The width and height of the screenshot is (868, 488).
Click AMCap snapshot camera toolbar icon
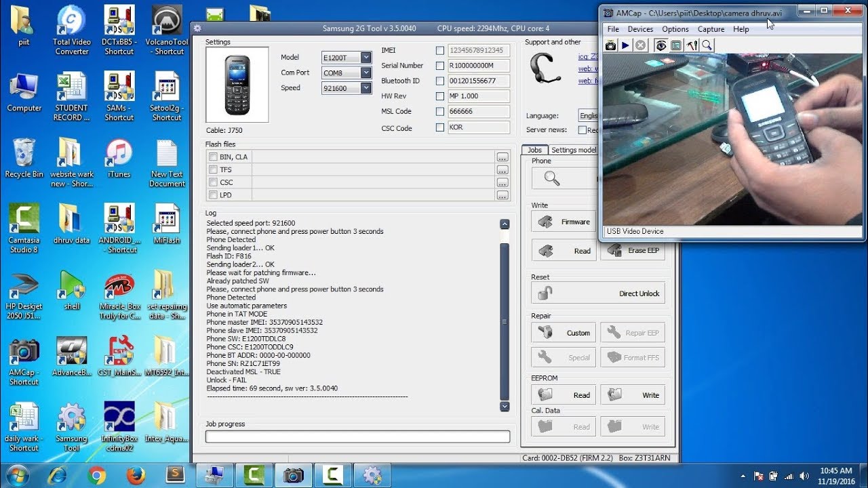611,45
